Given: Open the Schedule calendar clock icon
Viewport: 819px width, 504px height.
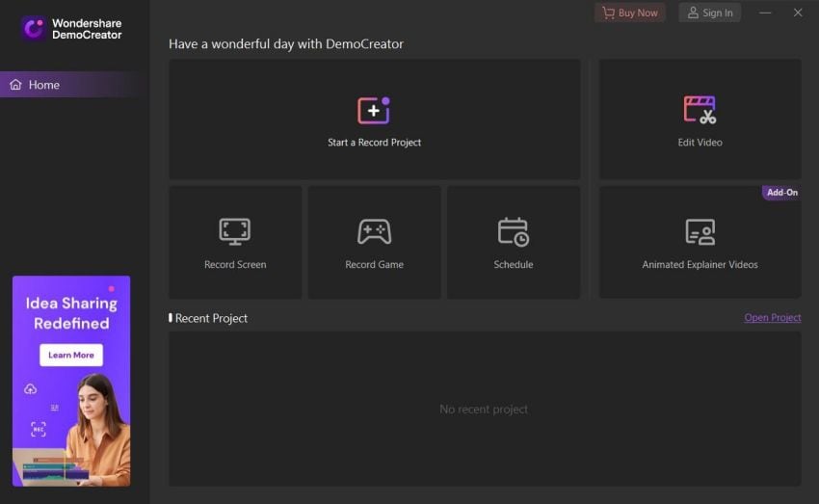Looking at the screenshot, I should (x=514, y=231).
